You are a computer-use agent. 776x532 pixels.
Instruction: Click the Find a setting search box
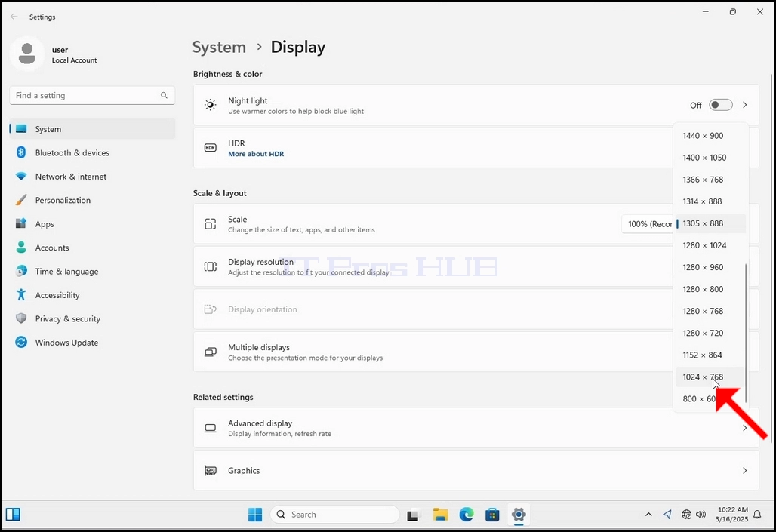92,96
